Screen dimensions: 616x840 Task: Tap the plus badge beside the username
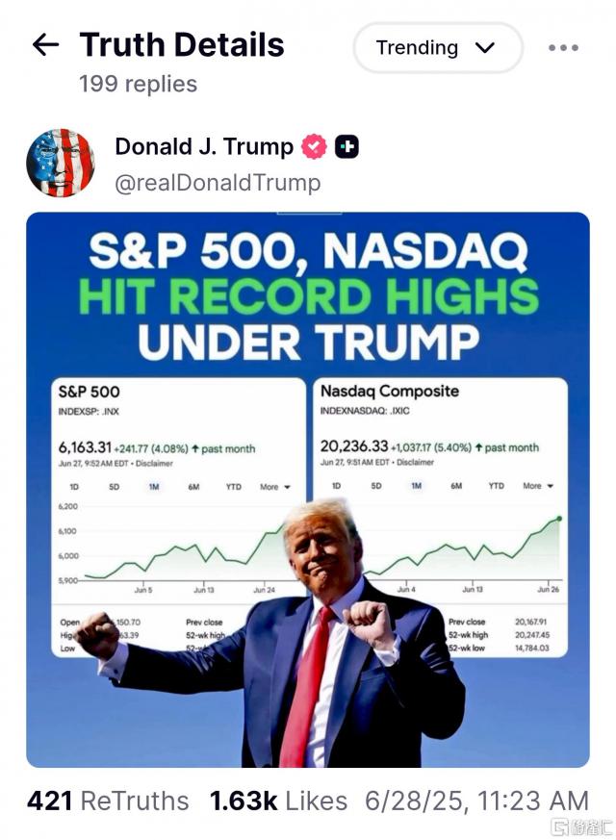346,147
